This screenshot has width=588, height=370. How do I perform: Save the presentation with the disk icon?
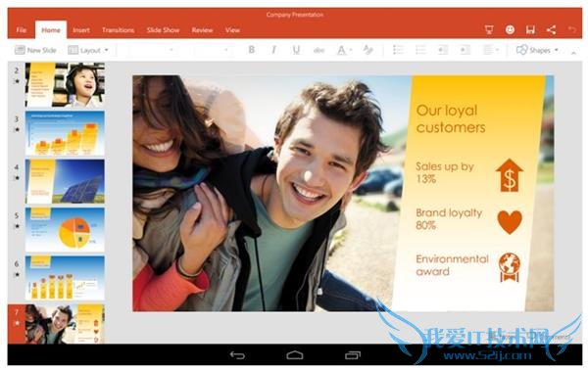point(530,29)
